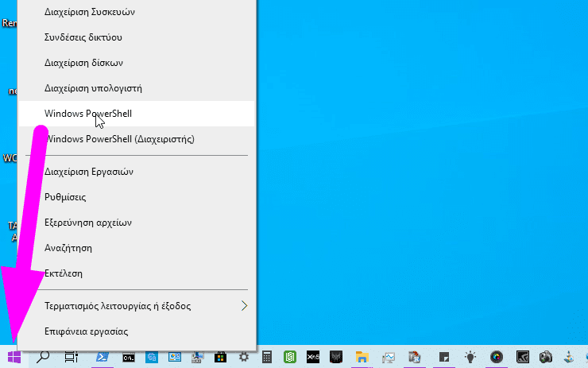Open Εκτέλεση menu entry
Image resolution: width=588 pixels, height=368 pixels.
[137, 273]
